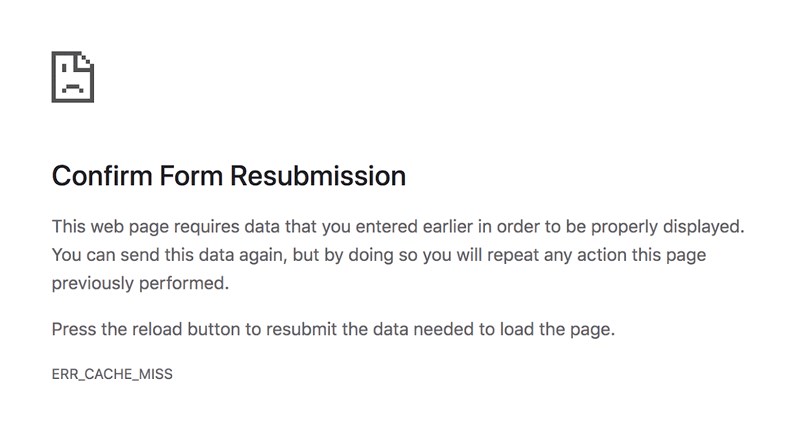Image resolution: width=795 pixels, height=436 pixels.
Task: Click the left eye of the sad face icon
Action: coord(64,67)
